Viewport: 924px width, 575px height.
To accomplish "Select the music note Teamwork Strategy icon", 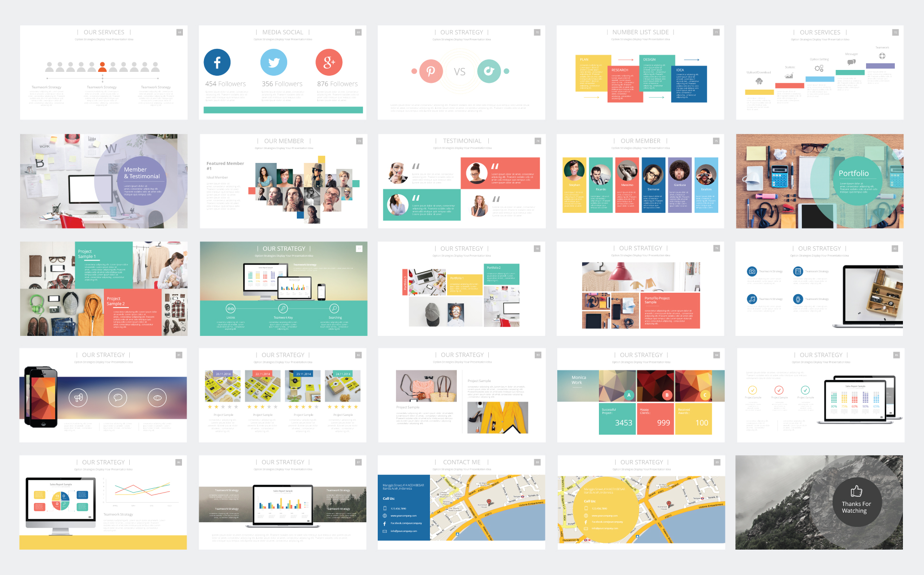I will [x=752, y=299].
